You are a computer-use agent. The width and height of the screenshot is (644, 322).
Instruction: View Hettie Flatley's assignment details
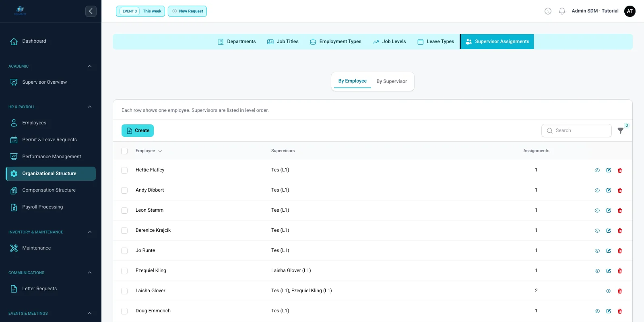tap(597, 170)
